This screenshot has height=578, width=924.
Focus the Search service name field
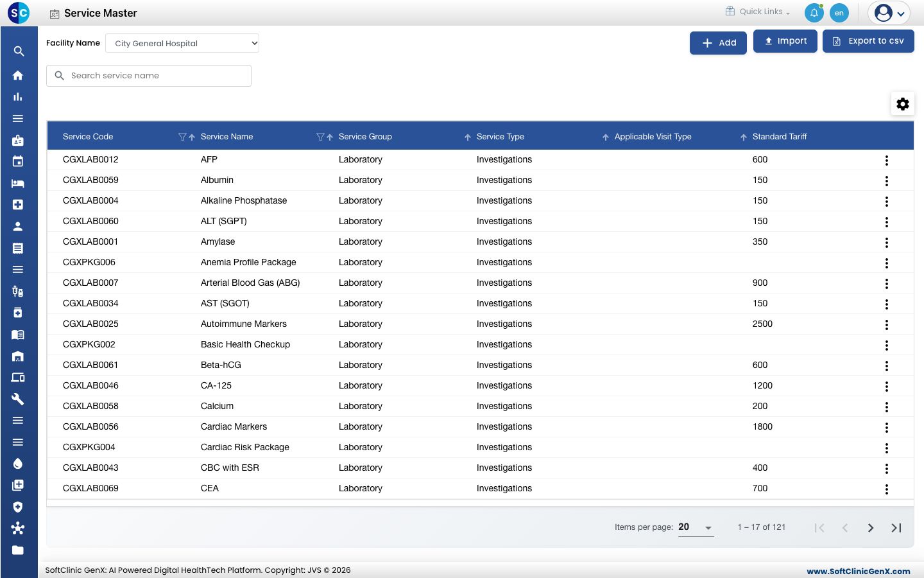tap(149, 76)
